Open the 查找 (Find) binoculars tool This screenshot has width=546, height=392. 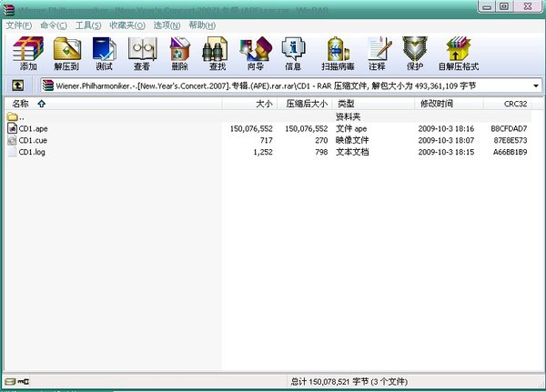(217, 54)
